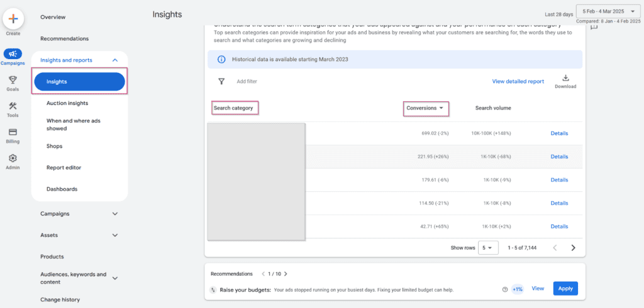Download the search category report
Image resolution: width=644 pixels, height=308 pixels.
(x=565, y=81)
